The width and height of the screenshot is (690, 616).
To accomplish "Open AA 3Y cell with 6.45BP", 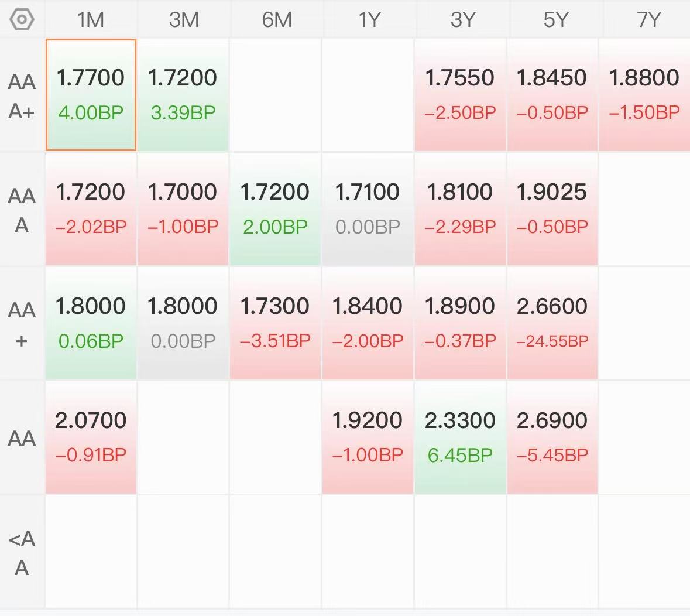I will 461,437.
